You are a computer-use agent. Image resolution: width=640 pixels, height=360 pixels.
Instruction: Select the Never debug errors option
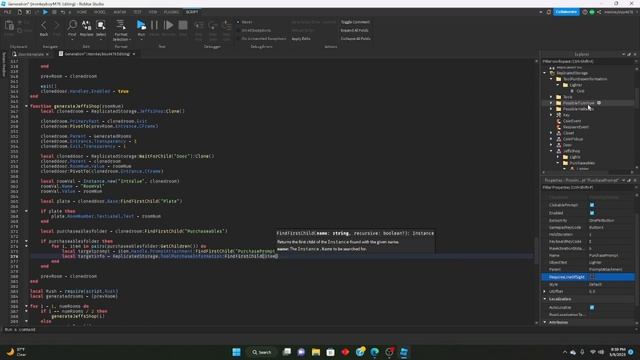tap(245, 22)
